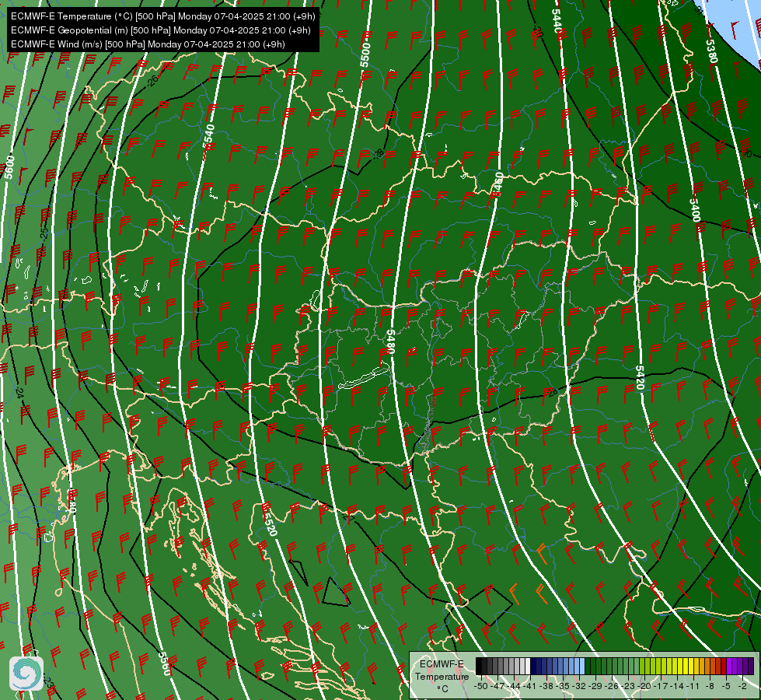
Task: Click the 5600 geopotential contour label
Action: coord(9,167)
